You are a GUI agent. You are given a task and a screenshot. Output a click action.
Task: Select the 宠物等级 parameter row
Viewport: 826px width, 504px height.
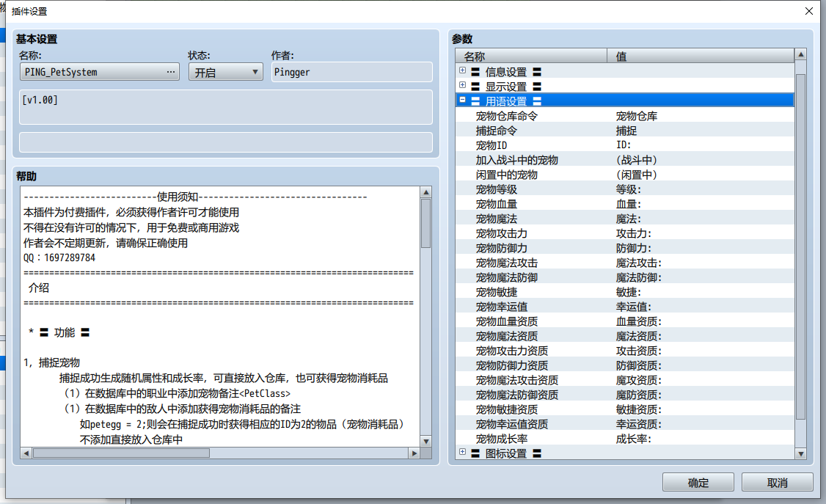tap(625, 189)
